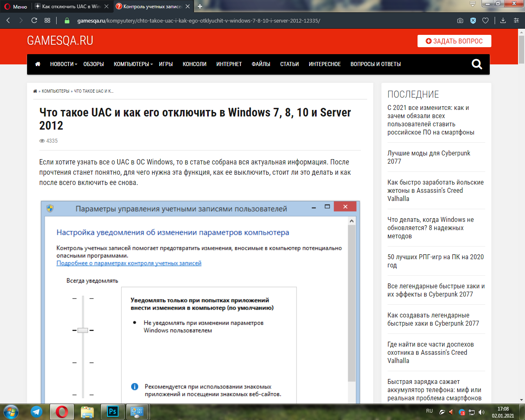Open ВОПРОСЫ И ОТВЕТЫ menu item
This screenshot has width=525, height=420.
pos(375,64)
